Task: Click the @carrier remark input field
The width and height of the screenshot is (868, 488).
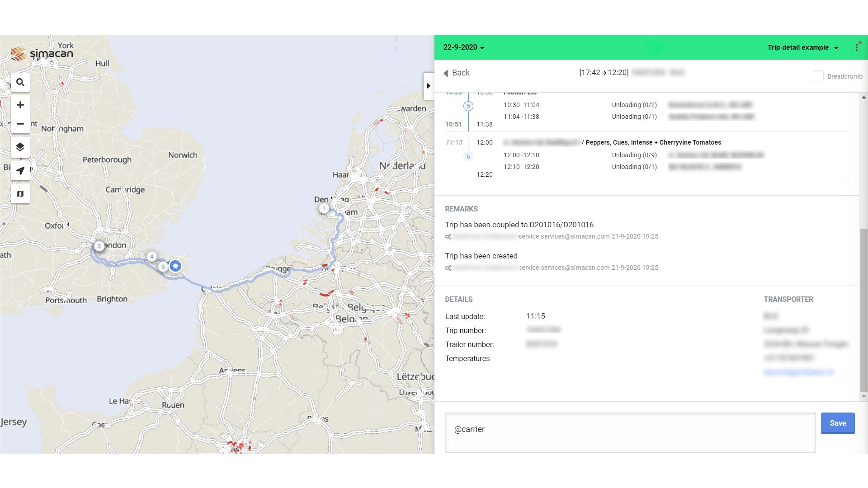Action: [x=630, y=432]
